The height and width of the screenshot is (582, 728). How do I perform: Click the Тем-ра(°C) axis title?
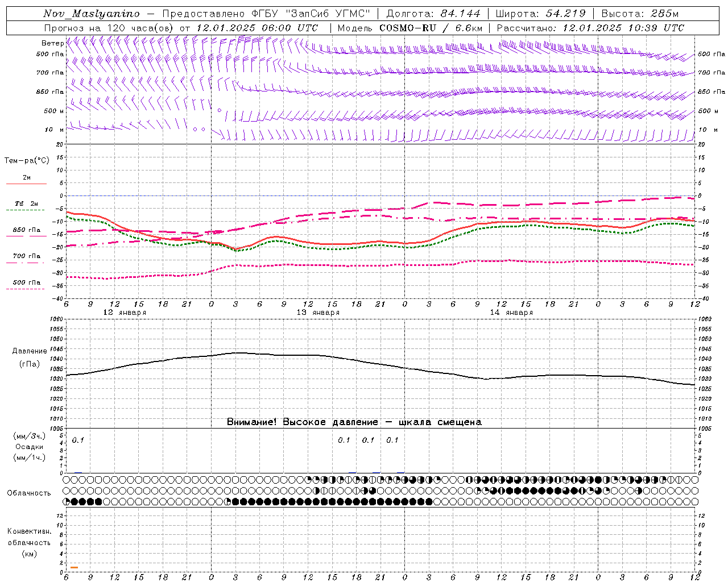[x=27, y=161]
